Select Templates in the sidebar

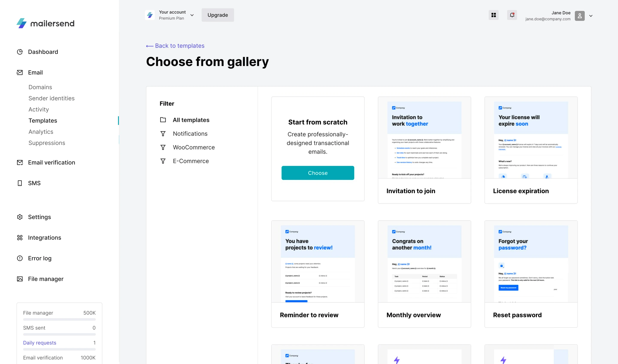click(x=43, y=120)
